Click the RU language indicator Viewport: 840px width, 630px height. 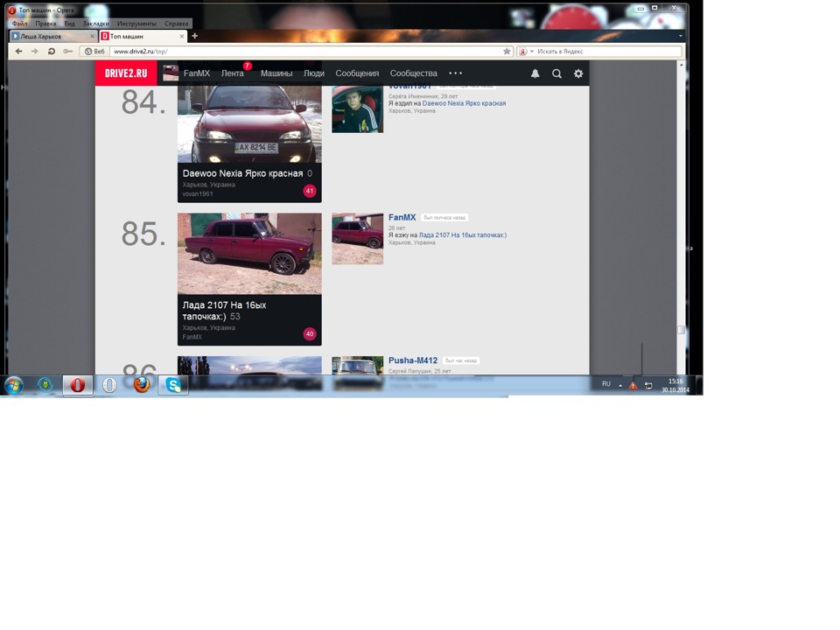tap(606, 384)
